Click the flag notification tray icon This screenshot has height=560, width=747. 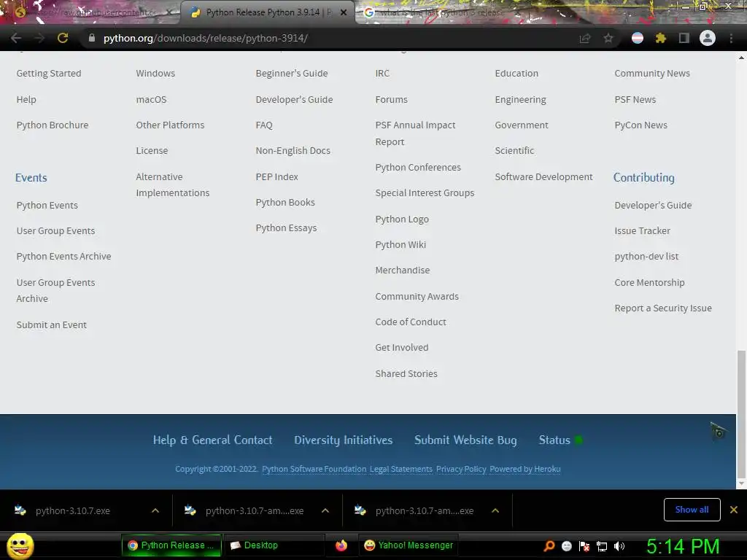click(x=584, y=546)
